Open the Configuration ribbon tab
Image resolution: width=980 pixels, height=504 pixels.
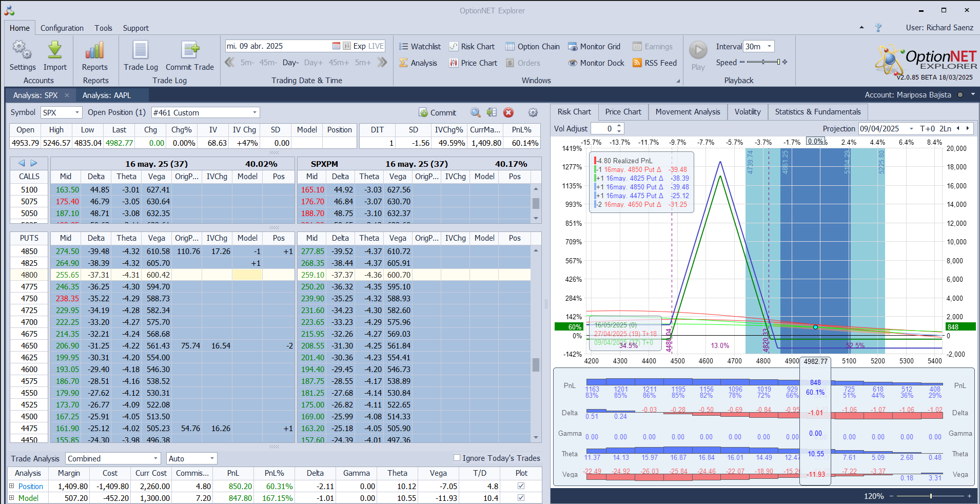tap(62, 28)
